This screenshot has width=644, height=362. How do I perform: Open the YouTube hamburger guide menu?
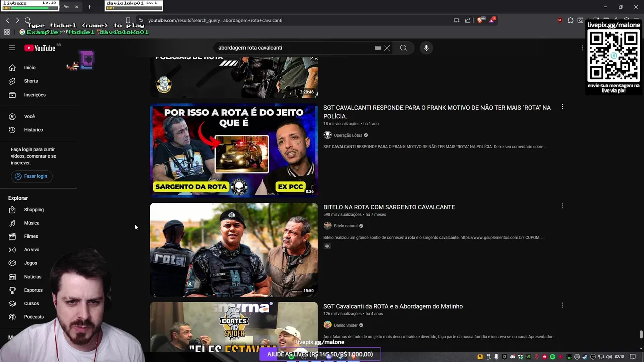coord(12,48)
